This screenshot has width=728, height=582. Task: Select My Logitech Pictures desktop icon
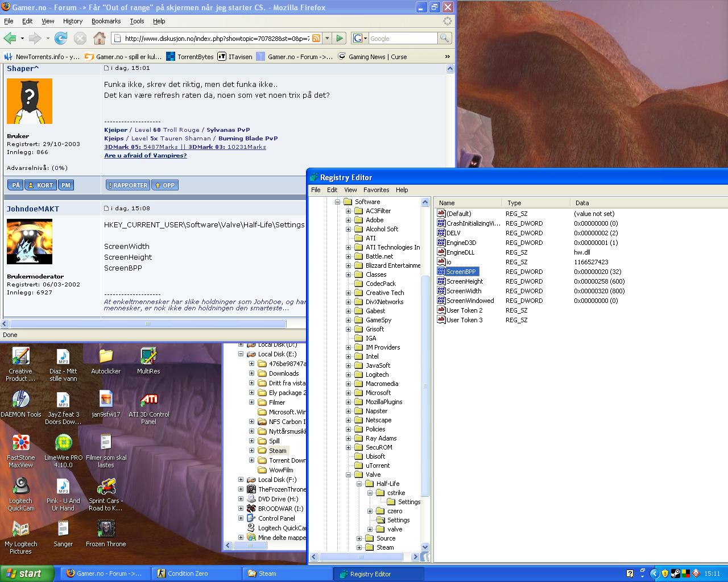point(21,538)
